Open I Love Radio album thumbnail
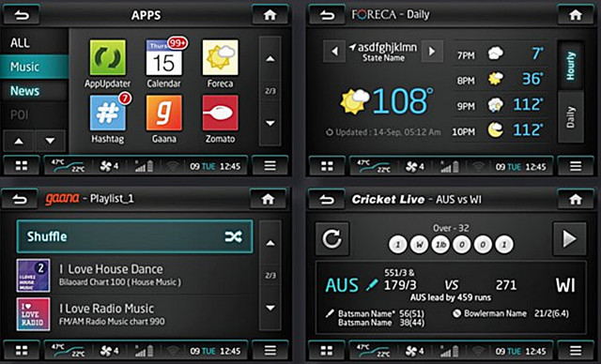This screenshot has width=601, height=364. pos(34,314)
